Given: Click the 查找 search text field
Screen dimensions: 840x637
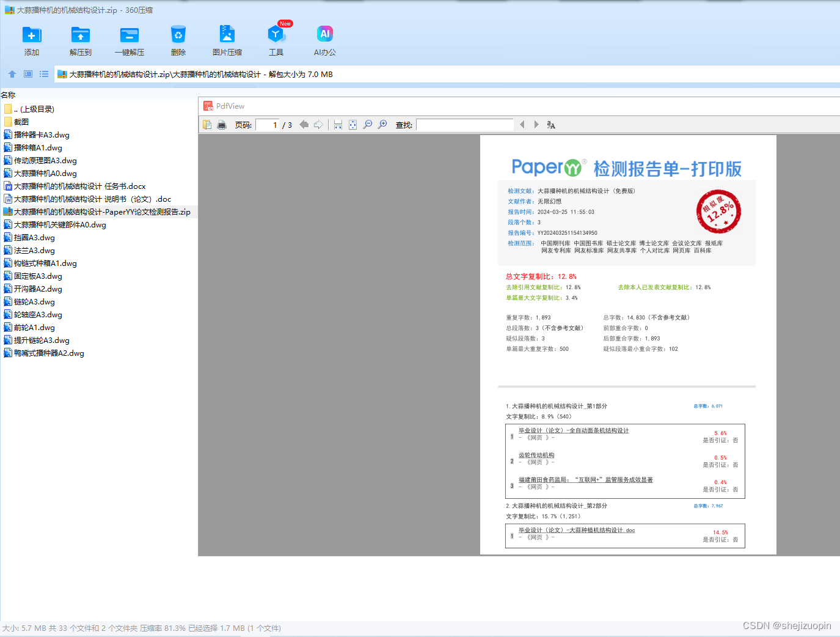Looking at the screenshot, I should tap(465, 125).
